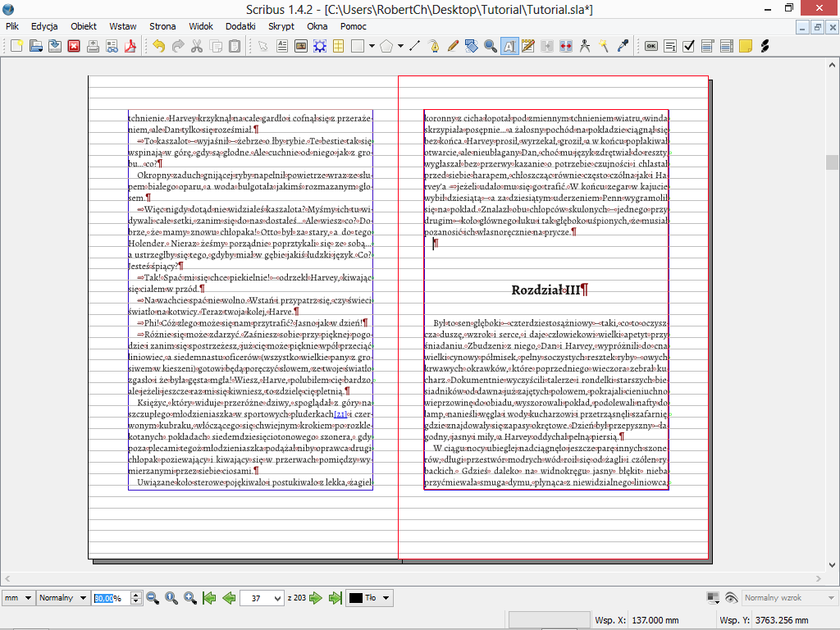The height and width of the screenshot is (630, 840).
Task: Select the Eyedropper color picker tool
Action: [x=623, y=46]
